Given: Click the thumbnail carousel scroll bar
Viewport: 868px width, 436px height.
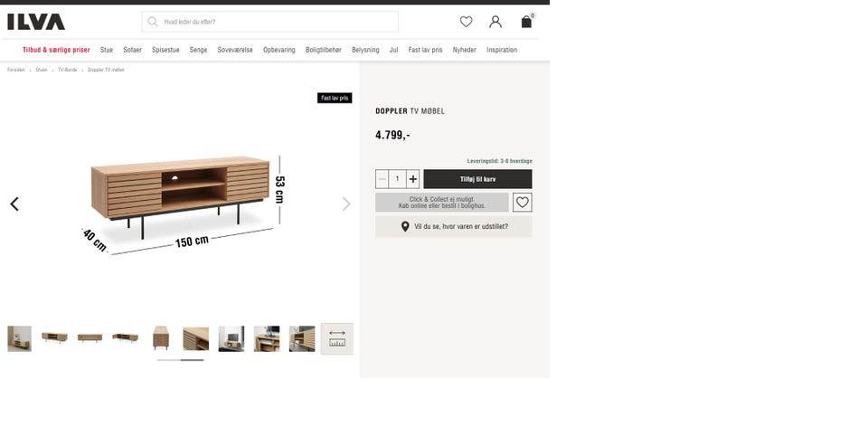Looking at the screenshot, I should click(x=181, y=360).
